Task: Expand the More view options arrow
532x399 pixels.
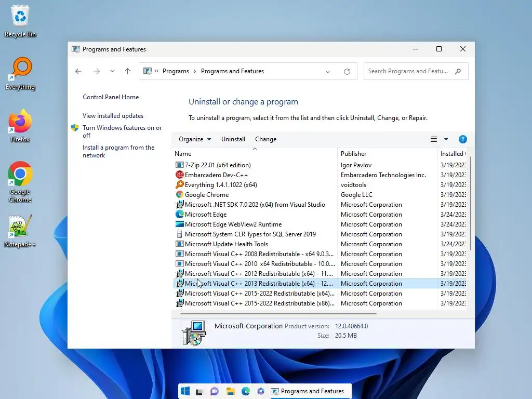Action: (446, 139)
